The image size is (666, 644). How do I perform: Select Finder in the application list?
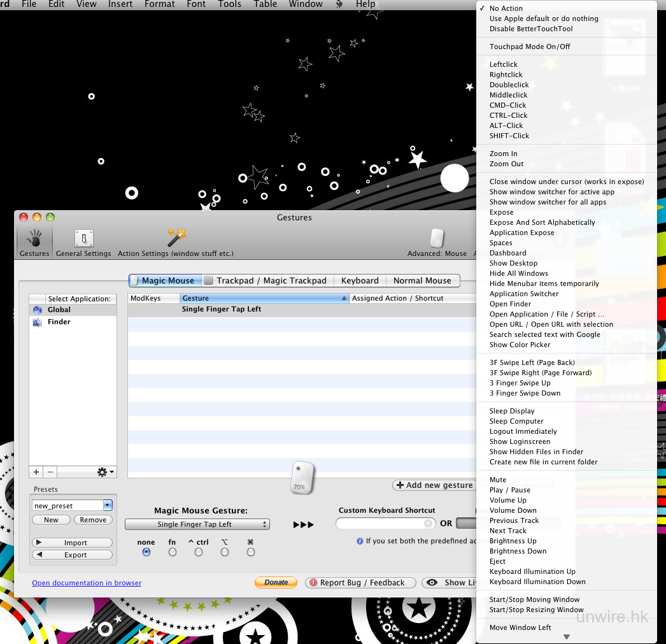[59, 322]
